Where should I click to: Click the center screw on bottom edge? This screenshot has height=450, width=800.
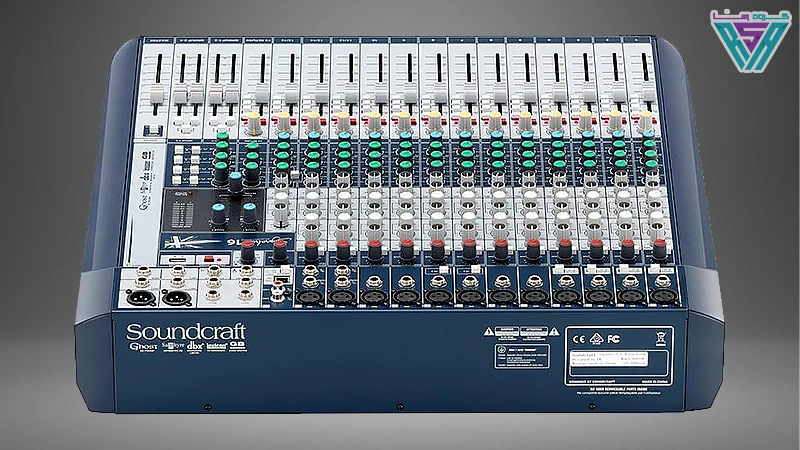pyautogui.click(x=399, y=407)
